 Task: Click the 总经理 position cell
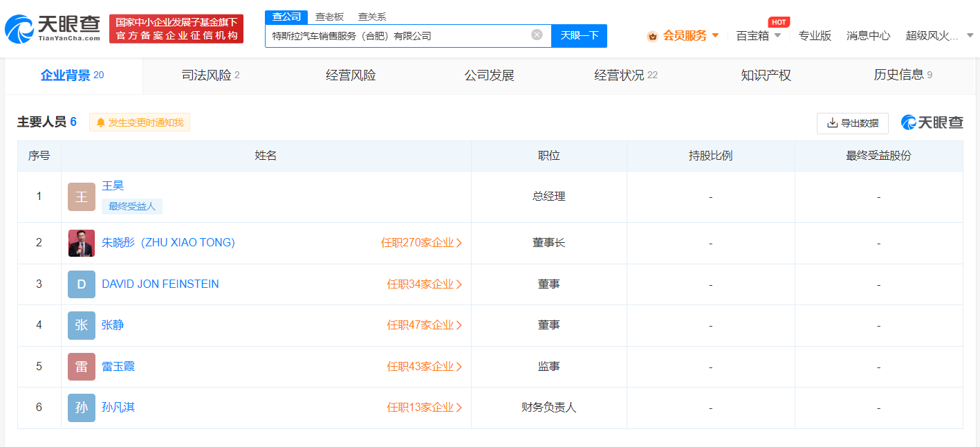tap(549, 197)
